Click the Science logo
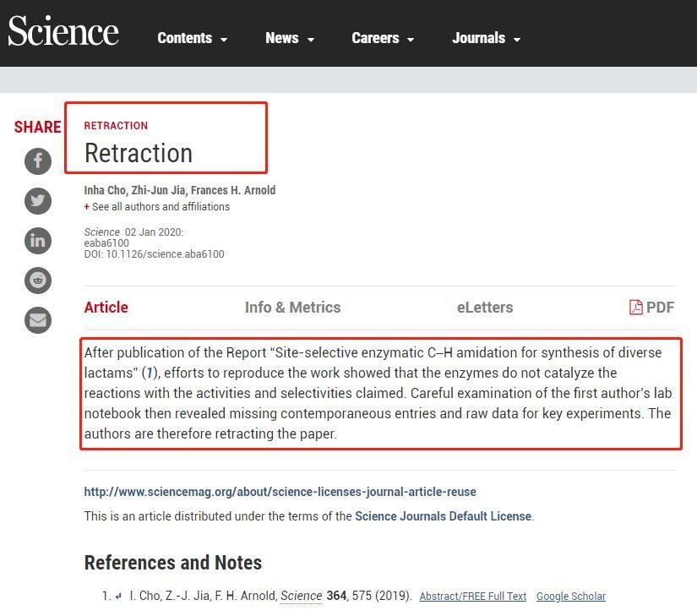This screenshot has width=697, height=616. [x=63, y=32]
